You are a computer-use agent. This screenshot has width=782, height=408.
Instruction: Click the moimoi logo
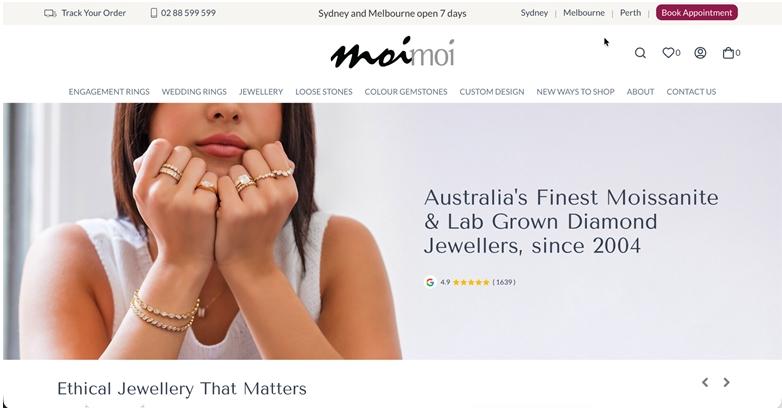pos(392,52)
